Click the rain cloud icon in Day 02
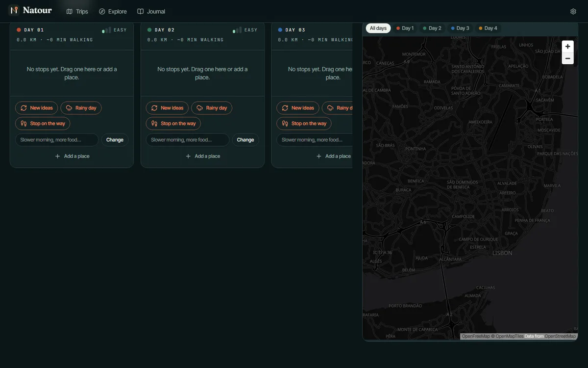This screenshot has height=368, width=588. (x=199, y=108)
